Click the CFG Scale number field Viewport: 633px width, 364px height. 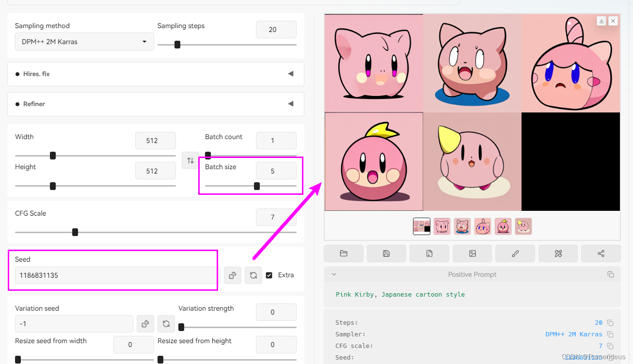276,217
